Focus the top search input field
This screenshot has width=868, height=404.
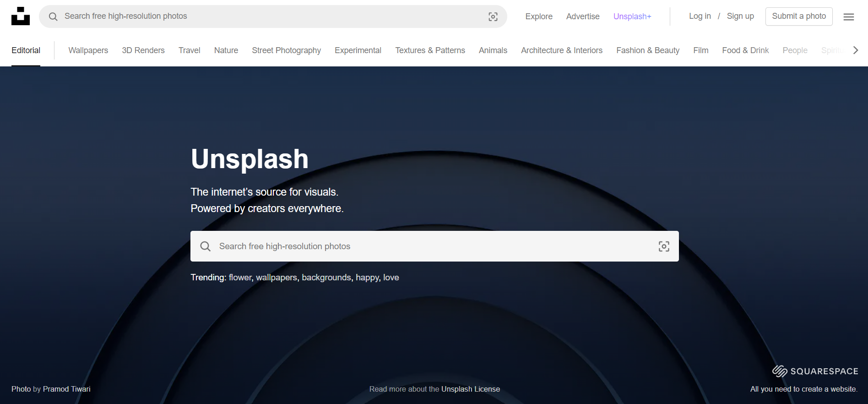273,16
